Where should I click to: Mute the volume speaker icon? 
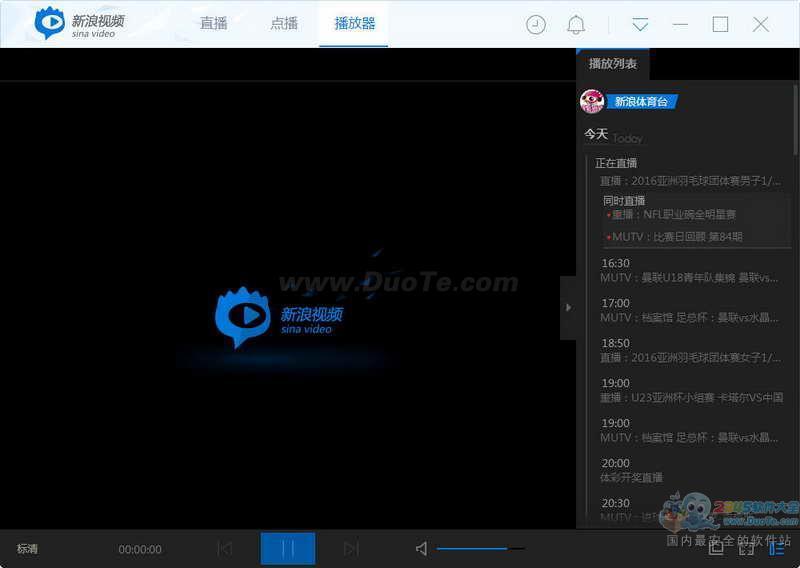click(x=421, y=548)
